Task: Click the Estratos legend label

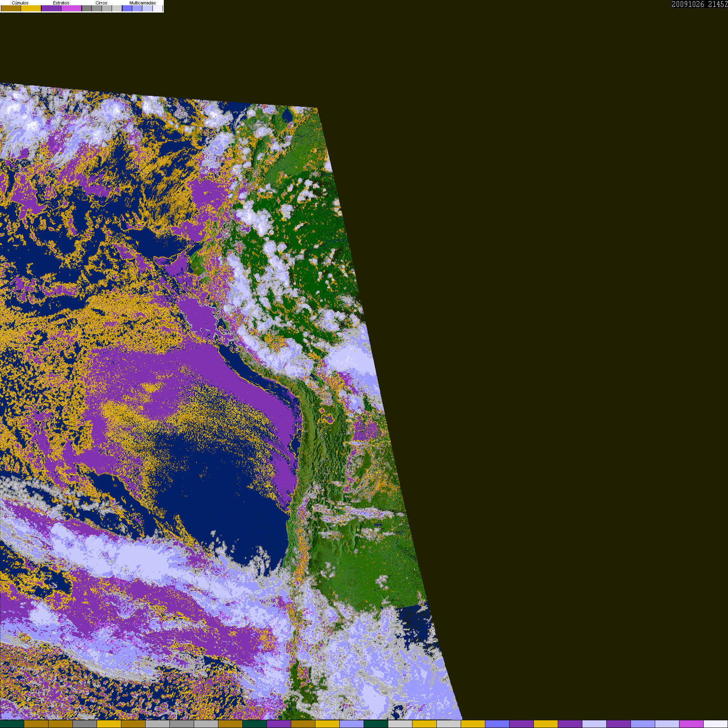Action: (x=61, y=3)
